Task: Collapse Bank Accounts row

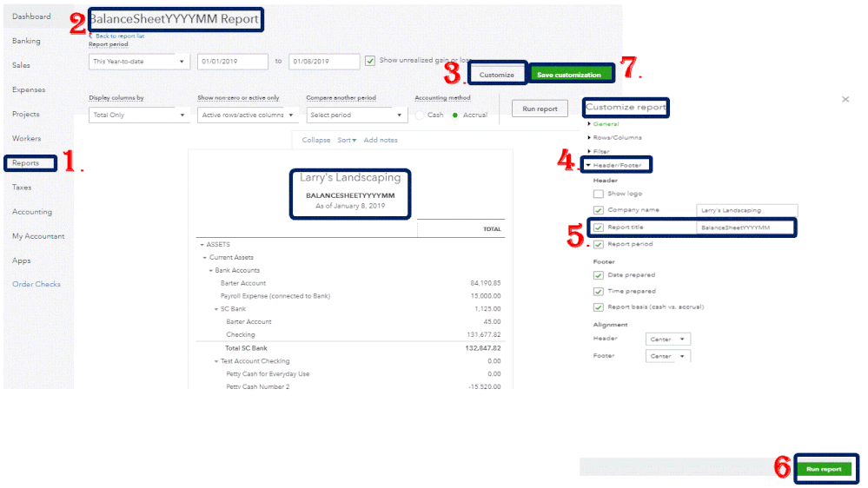Action: coord(210,271)
